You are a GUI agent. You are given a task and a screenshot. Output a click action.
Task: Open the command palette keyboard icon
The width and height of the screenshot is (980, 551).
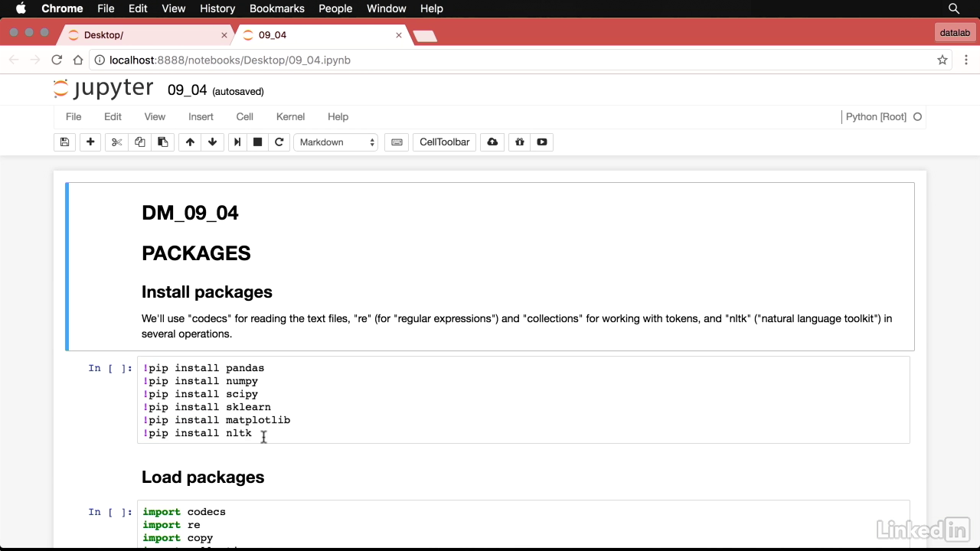[x=397, y=142]
